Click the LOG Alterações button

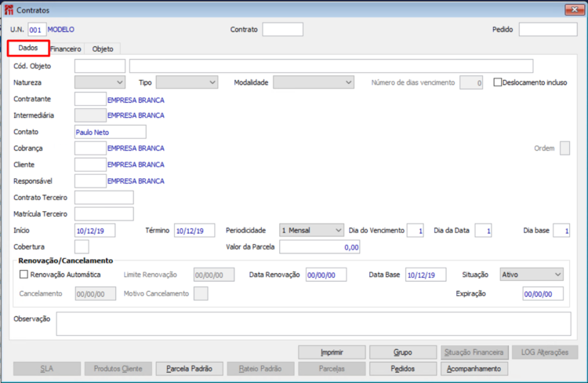[x=545, y=352]
